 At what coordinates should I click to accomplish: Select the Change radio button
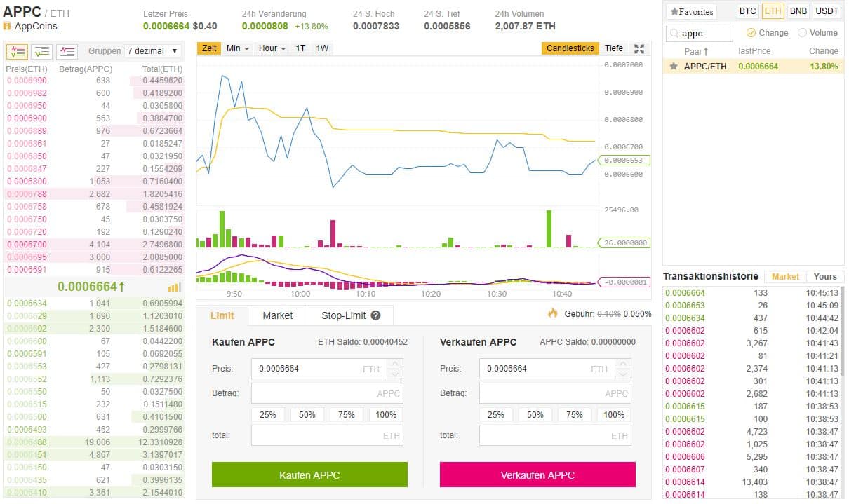tap(751, 33)
